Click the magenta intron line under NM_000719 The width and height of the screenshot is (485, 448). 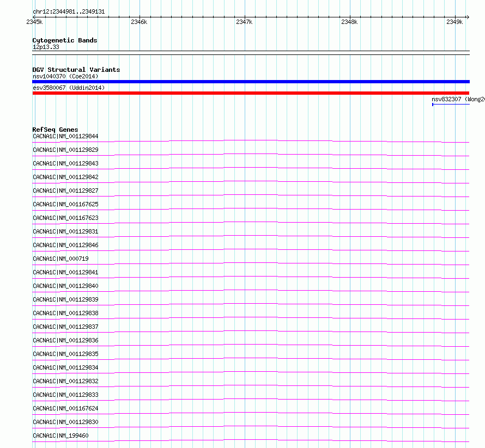tap(251, 263)
